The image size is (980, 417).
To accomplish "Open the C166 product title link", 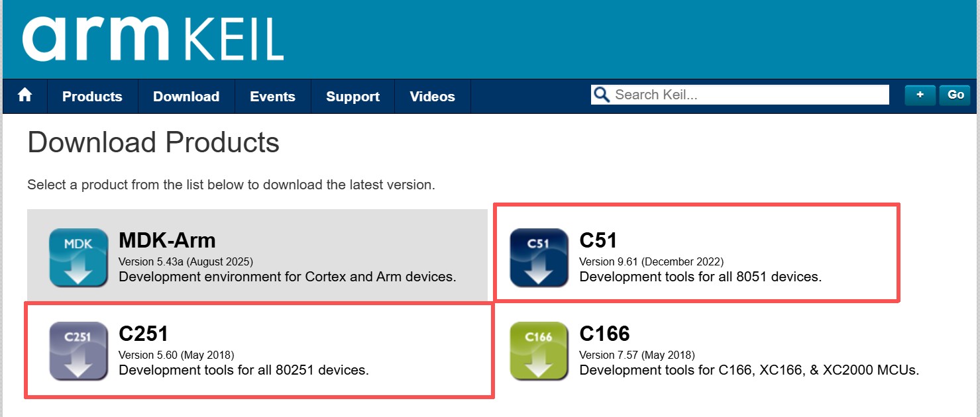I will click(x=604, y=333).
